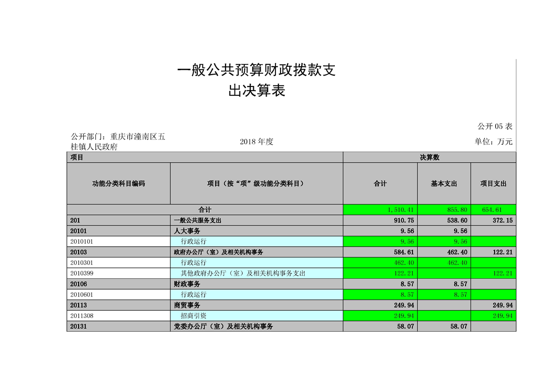Select the 项目支出 column header

point(493,183)
